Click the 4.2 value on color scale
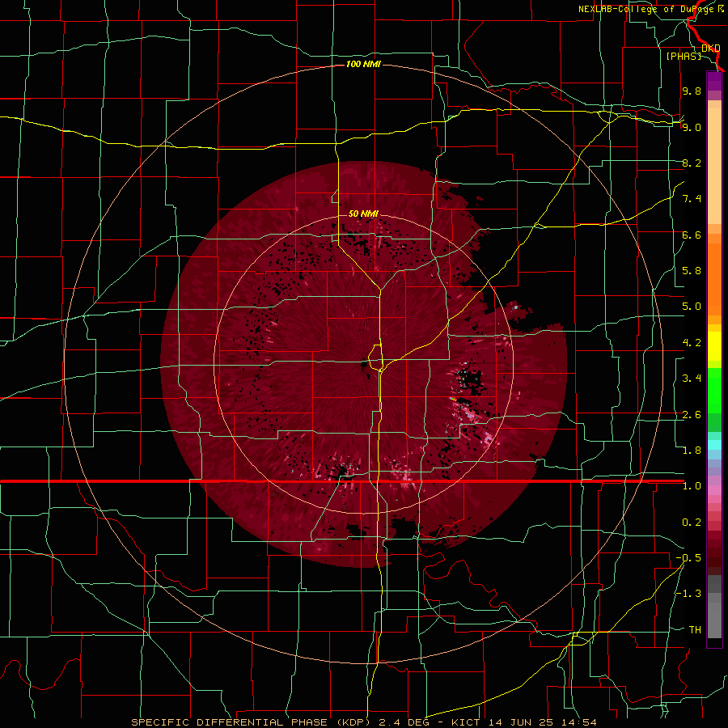 (x=692, y=343)
